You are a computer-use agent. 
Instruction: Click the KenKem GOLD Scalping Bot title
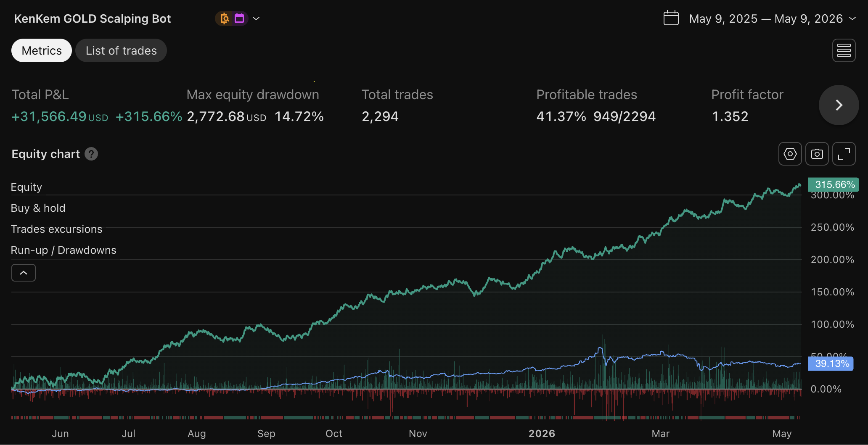click(93, 18)
